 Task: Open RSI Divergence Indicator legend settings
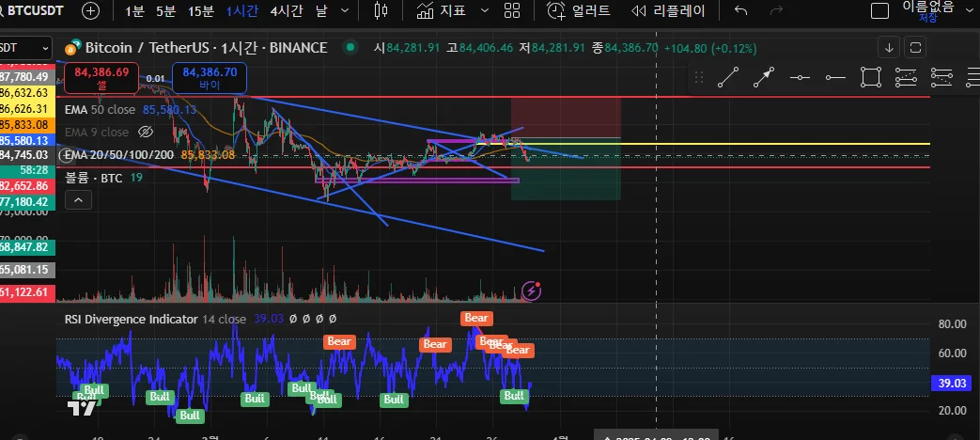pos(131,319)
